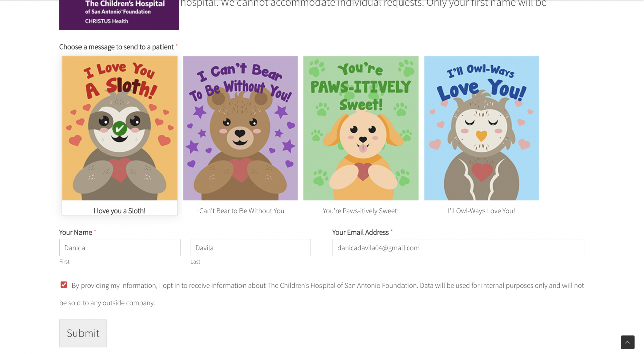Click the Email Address input field

click(x=458, y=248)
